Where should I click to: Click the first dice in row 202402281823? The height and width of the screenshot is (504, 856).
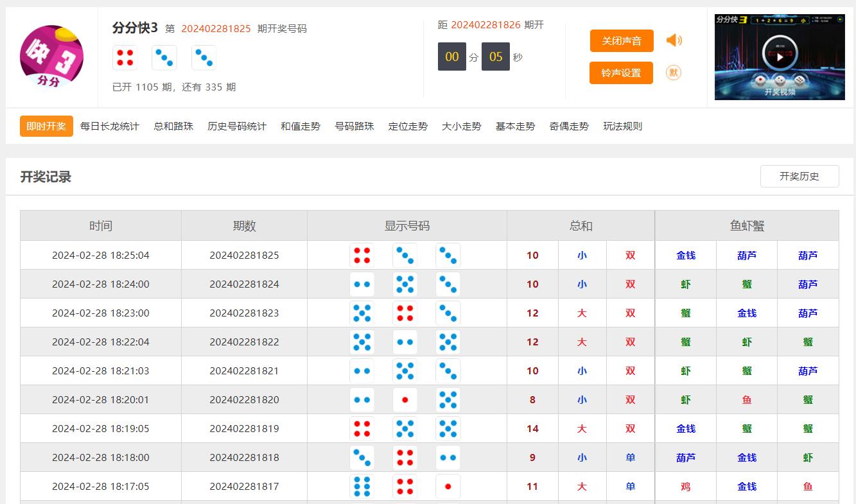point(362,313)
